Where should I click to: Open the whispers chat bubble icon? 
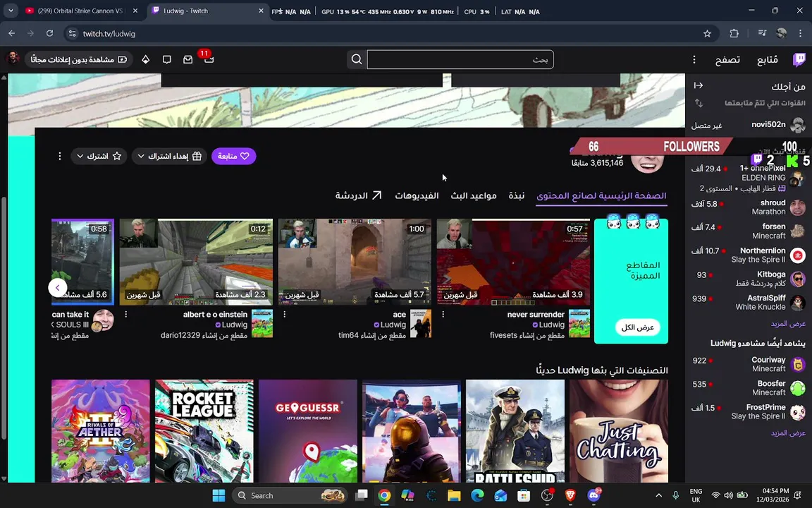167,59
